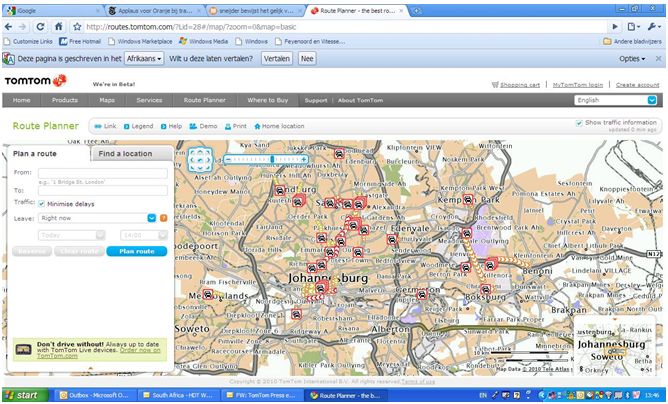Open the Create account link

(x=638, y=85)
